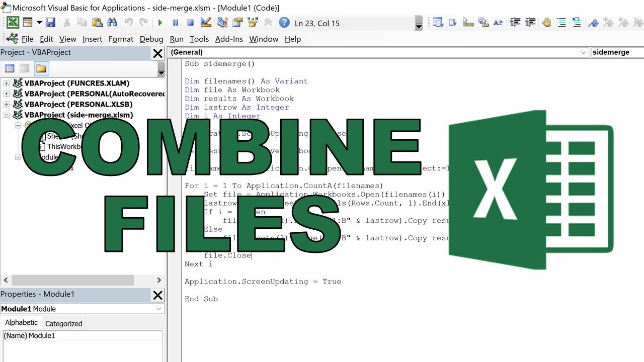This screenshot has height=362, width=644.
Task: Click the View Microsoft Excel icon
Action: tap(13, 23)
